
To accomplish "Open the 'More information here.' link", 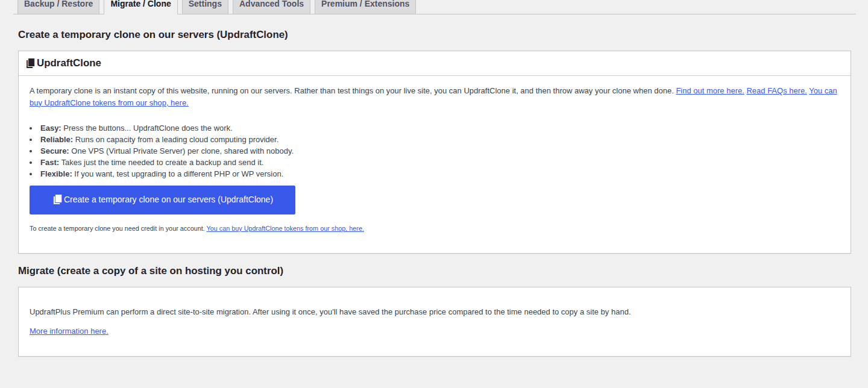I will click(69, 331).
